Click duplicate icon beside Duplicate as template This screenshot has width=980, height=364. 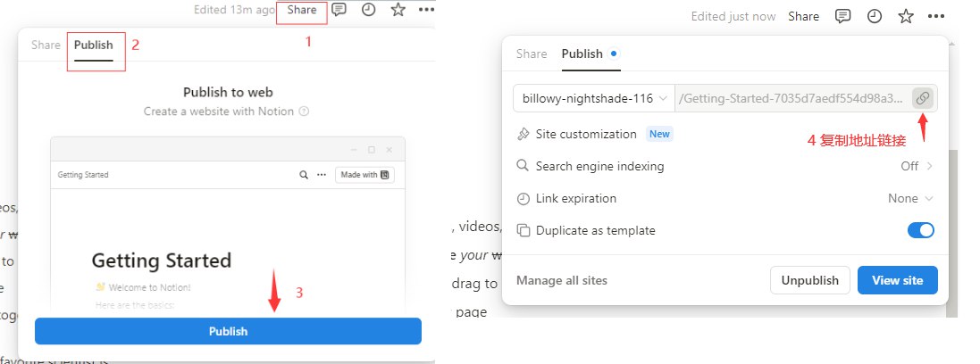click(524, 230)
